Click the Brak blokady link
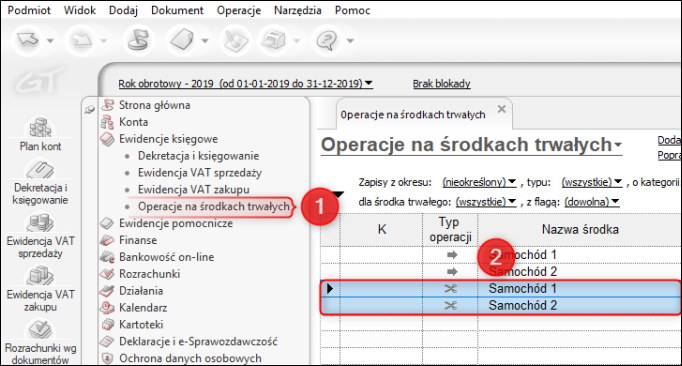This screenshot has width=682, height=366. pos(441,84)
